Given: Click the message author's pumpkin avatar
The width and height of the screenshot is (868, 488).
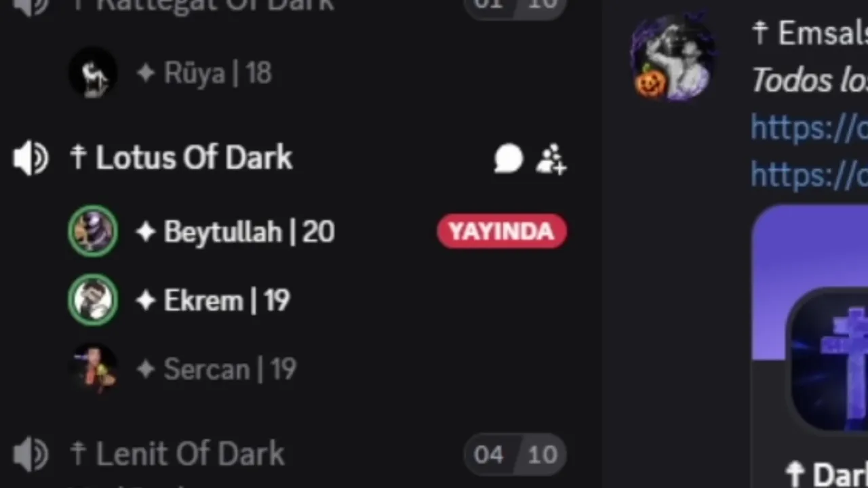Looking at the screenshot, I should (673, 58).
